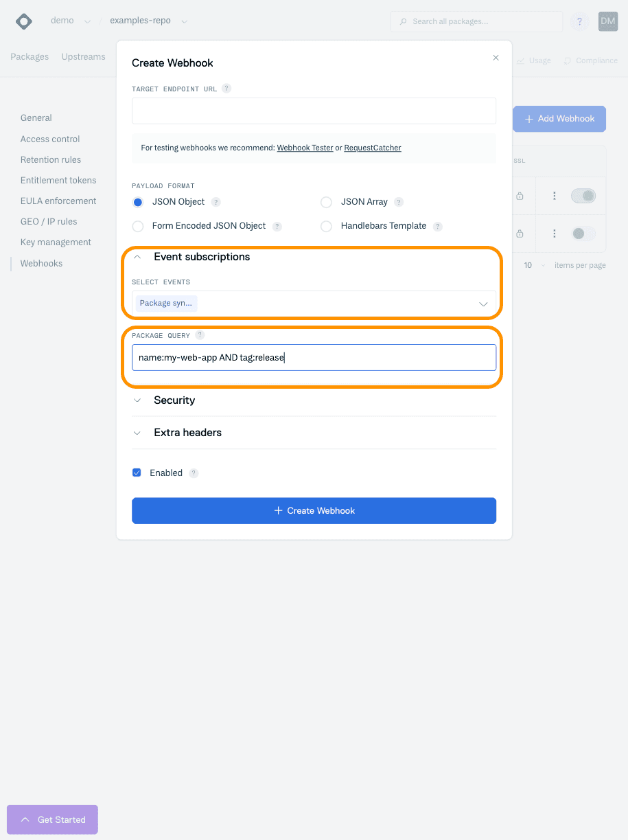Click the Target Endpoint URL input field
The image size is (628, 840).
314,111
